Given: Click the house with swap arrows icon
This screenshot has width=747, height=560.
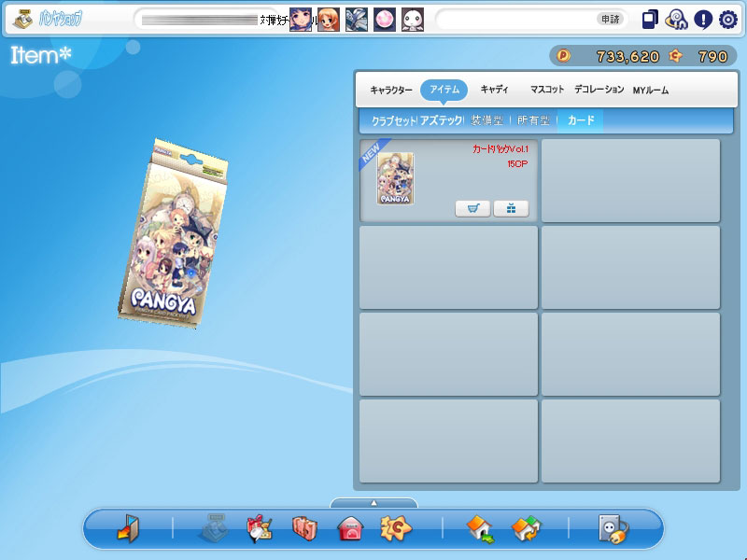Looking at the screenshot, I should 527,528.
